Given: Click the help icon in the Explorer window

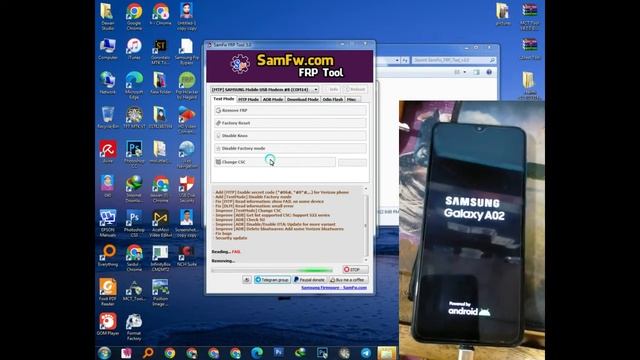Looking at the screenshot, I should (x=489, y=72).
